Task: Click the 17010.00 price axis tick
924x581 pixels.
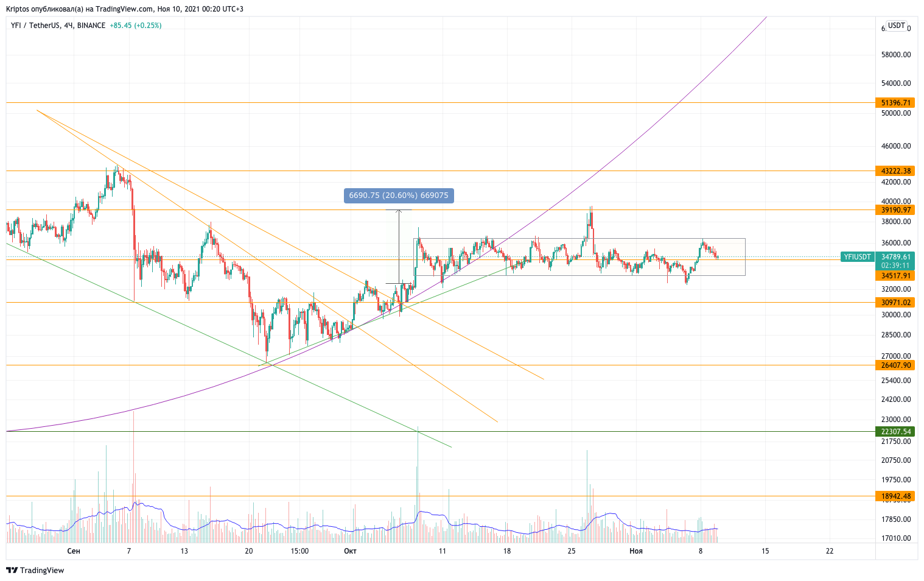Action: coord(896,538)
